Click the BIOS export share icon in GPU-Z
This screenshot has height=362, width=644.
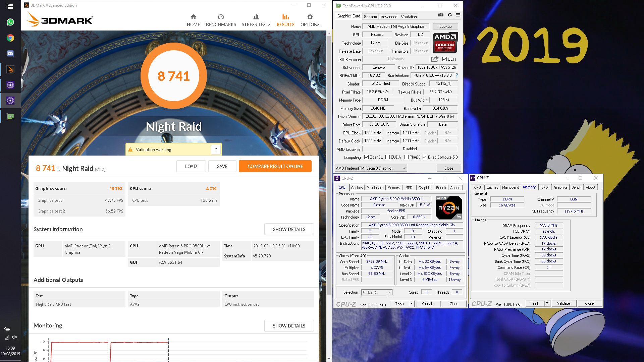tap(435, 59)
